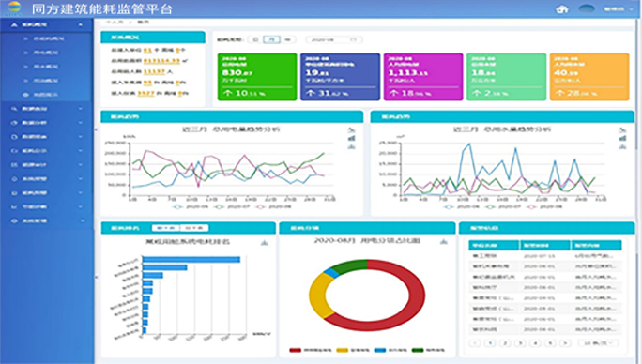
Task: Open the 用水概况 sidebar sub-item
Action: (45, 67)
